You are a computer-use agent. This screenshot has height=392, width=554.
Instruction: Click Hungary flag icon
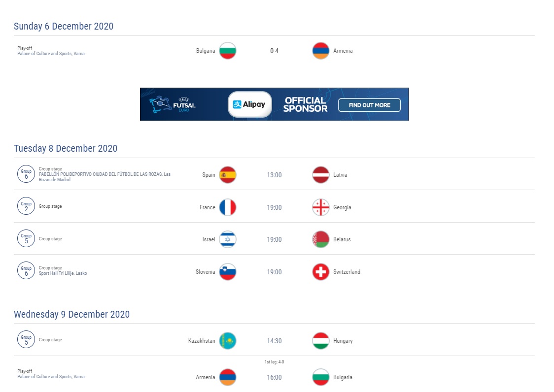321,341
